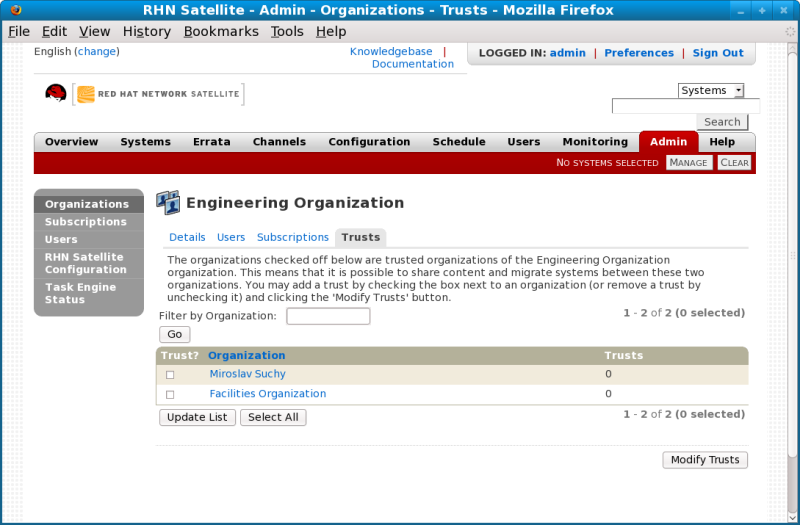The height and width of the screenshot is (525, 800).
Task: Check the Facilities Organization trust checkbox
Action: [170, 395]
